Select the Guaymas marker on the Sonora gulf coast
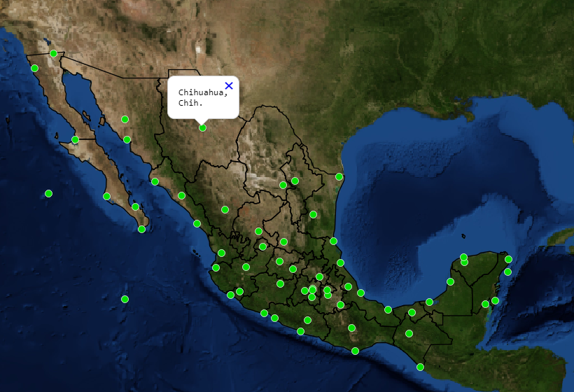The image size is (574, 392). (127, 139)
